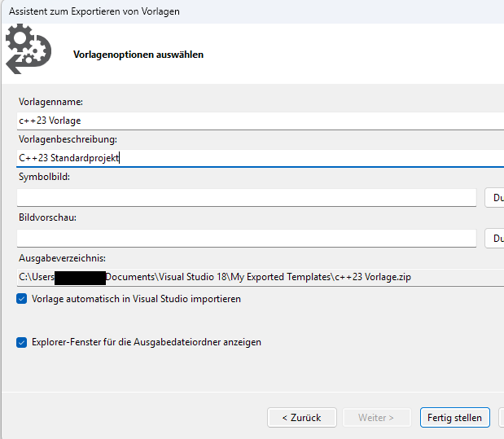Browse for a Symbolbild icon file

(494, 197)
